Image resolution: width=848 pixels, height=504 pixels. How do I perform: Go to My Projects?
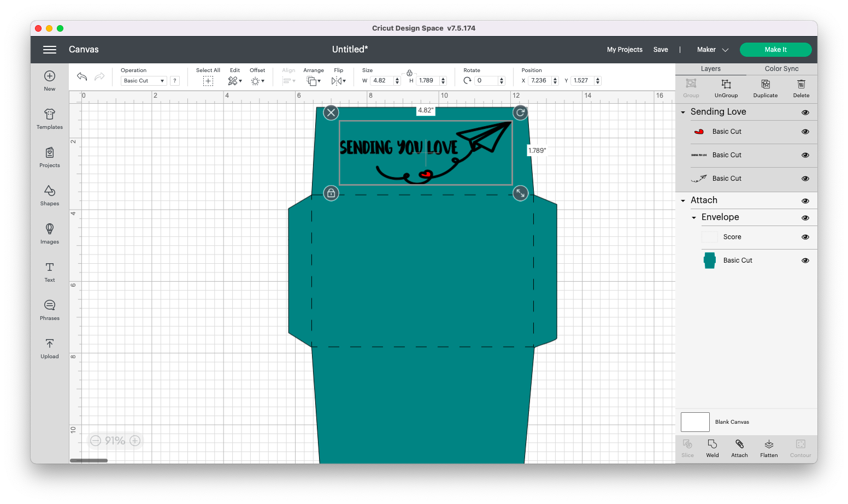click(x=625, y=49)
